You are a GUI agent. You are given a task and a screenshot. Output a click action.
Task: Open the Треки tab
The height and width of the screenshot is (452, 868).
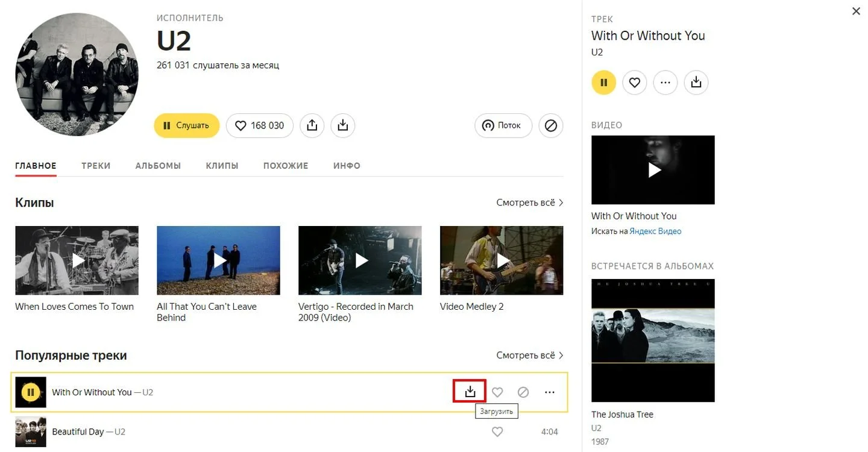point(96,166)
